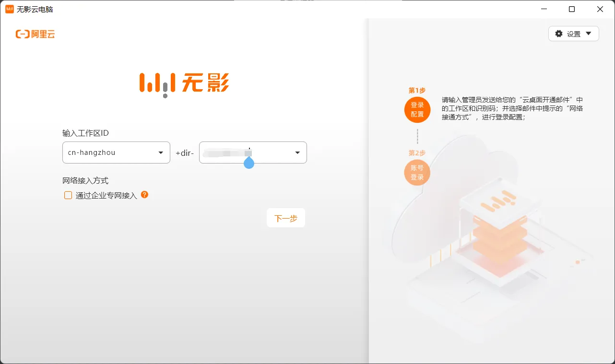Click the question mark help icon beside 通过企业专网接入

[144, 195]
